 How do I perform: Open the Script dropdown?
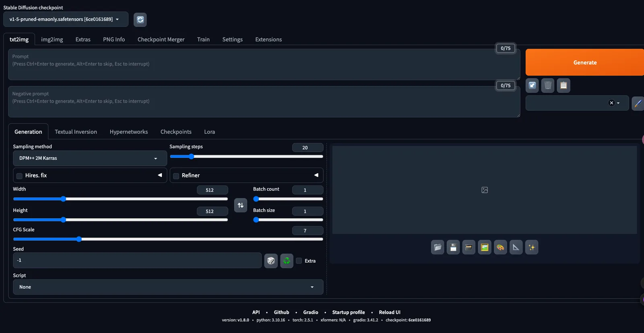[x=168, y=287]
